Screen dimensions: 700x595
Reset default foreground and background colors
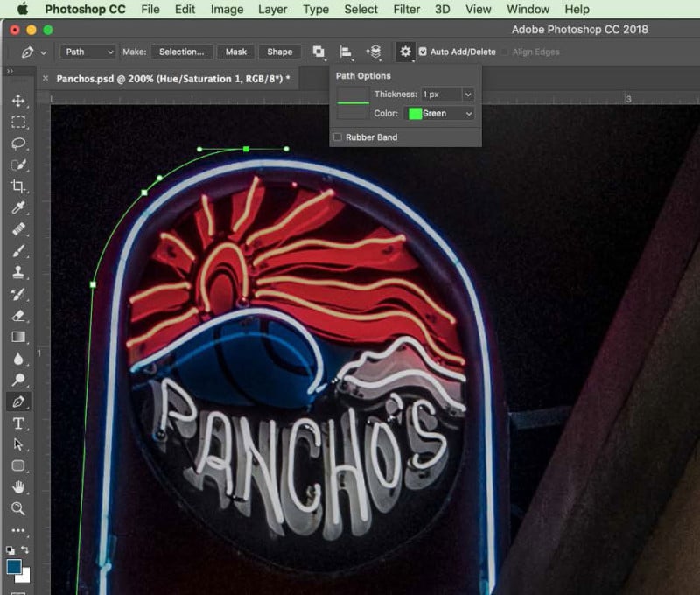(10, 549)
